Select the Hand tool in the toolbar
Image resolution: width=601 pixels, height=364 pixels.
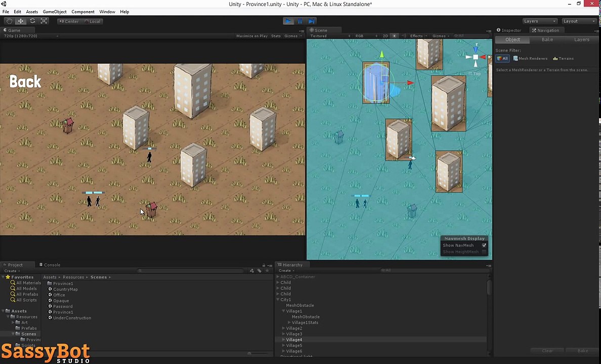pos(9,21)
